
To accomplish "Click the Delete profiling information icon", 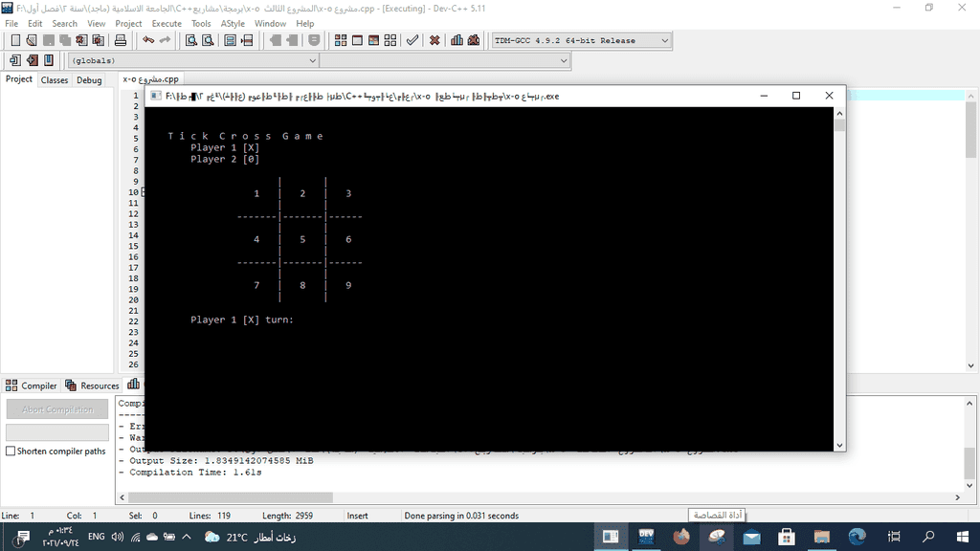I will [x=474, y=40].
